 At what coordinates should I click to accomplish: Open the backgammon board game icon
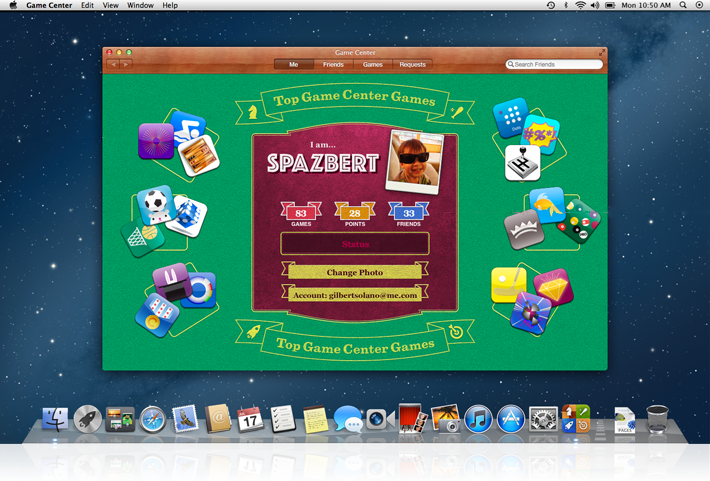(x=199, y=155)
